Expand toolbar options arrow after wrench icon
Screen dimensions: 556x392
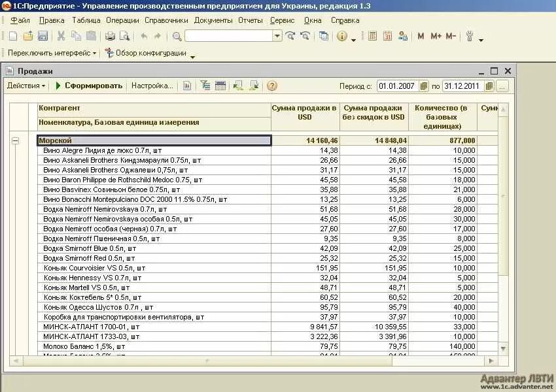(x=481, y=40)
